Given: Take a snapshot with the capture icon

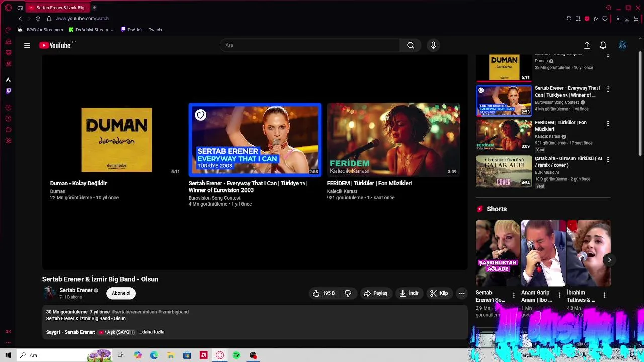Looking at the screenshot, I should coord(578,19).
